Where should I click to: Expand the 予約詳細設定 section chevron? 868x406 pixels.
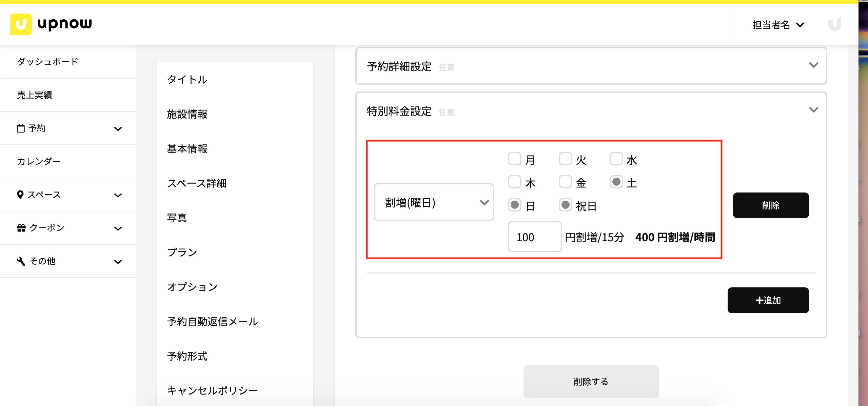coord(814,65)
